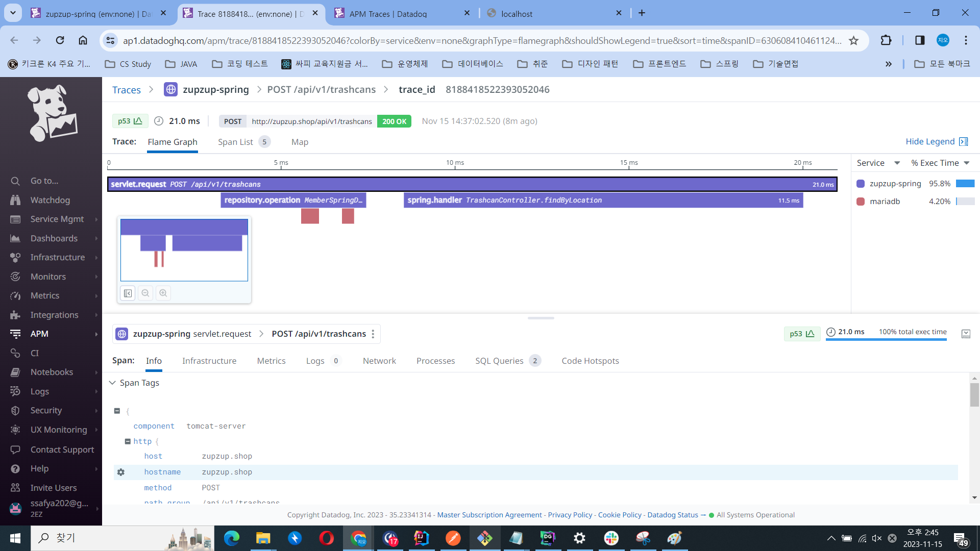Open Windows Start menu
The image size is (980, 551).
click(x=15, y=538)
